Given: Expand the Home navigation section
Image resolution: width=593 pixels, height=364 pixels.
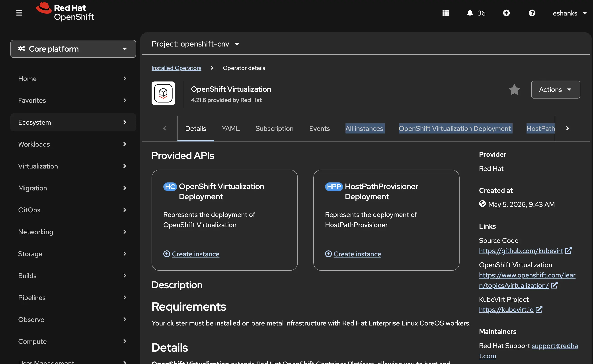Looking at the screenshot, I should point(73,79).
